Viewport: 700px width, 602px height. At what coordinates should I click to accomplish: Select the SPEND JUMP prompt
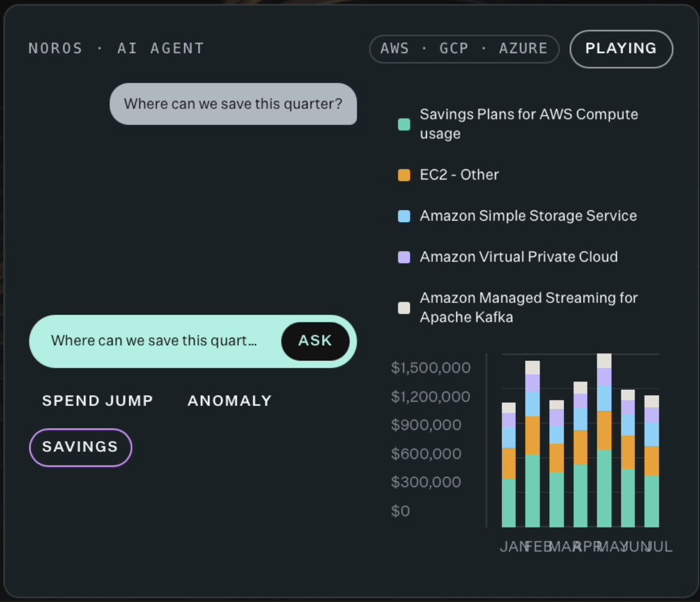[x=98, y=401]
